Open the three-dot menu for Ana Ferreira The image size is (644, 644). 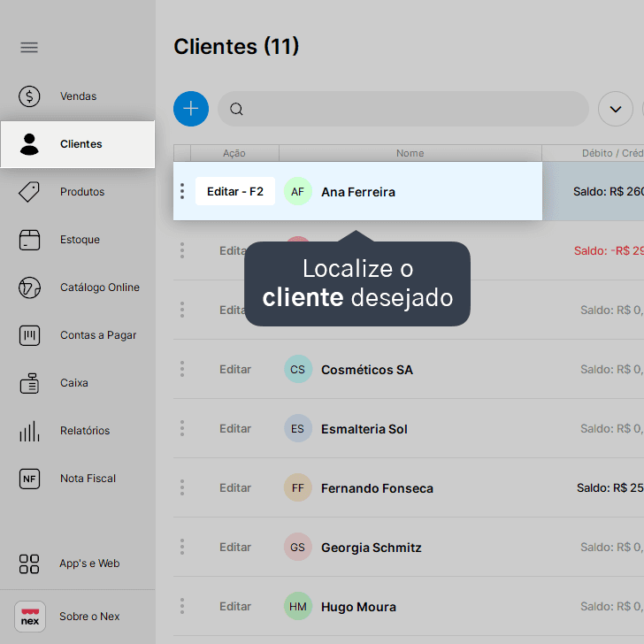click(x=182, y=191)
